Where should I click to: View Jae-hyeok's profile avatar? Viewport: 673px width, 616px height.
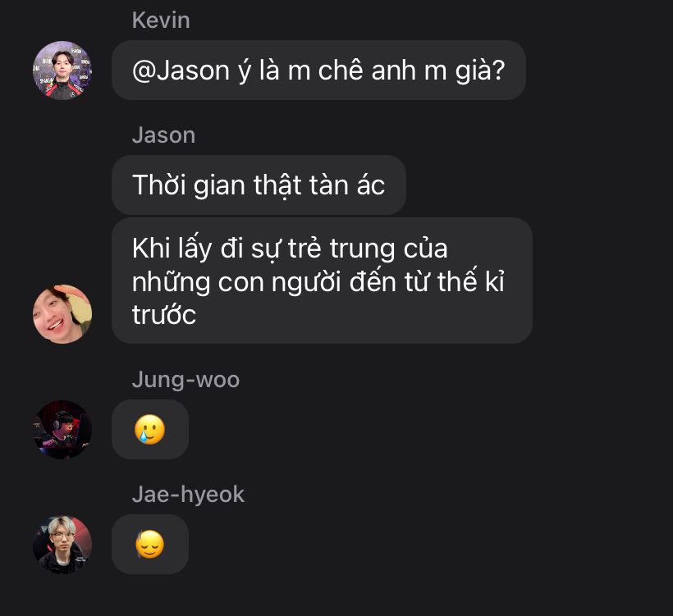click(62, 545)
